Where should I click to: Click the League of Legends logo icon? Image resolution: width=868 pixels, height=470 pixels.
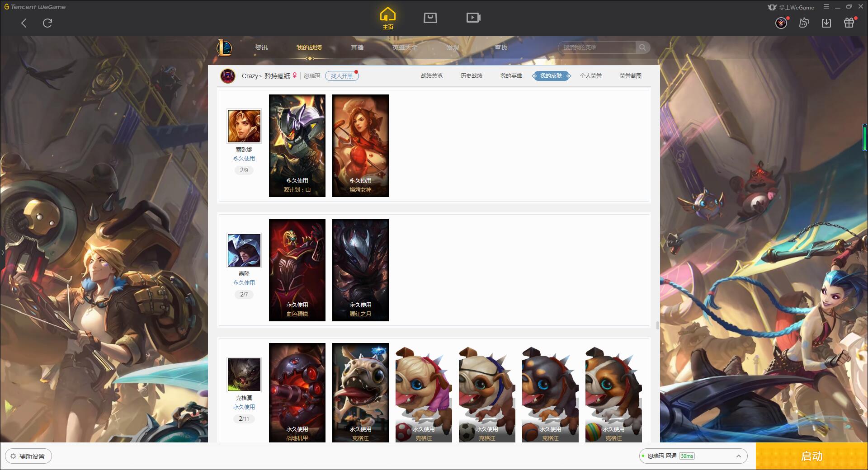pyautogui.click(x=225, y=47)
